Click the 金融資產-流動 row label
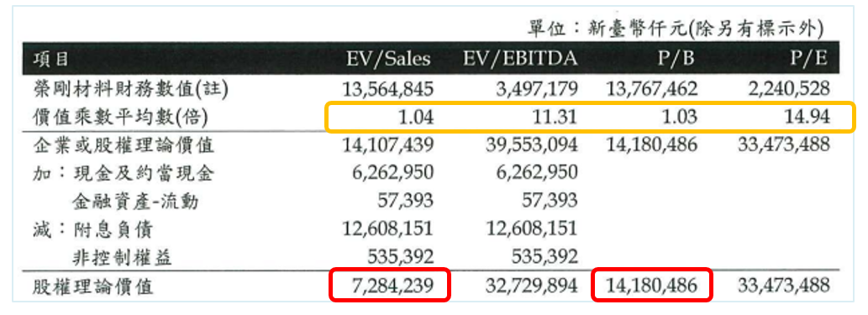This screenshot has width=868, height=315. pos(135,202)
